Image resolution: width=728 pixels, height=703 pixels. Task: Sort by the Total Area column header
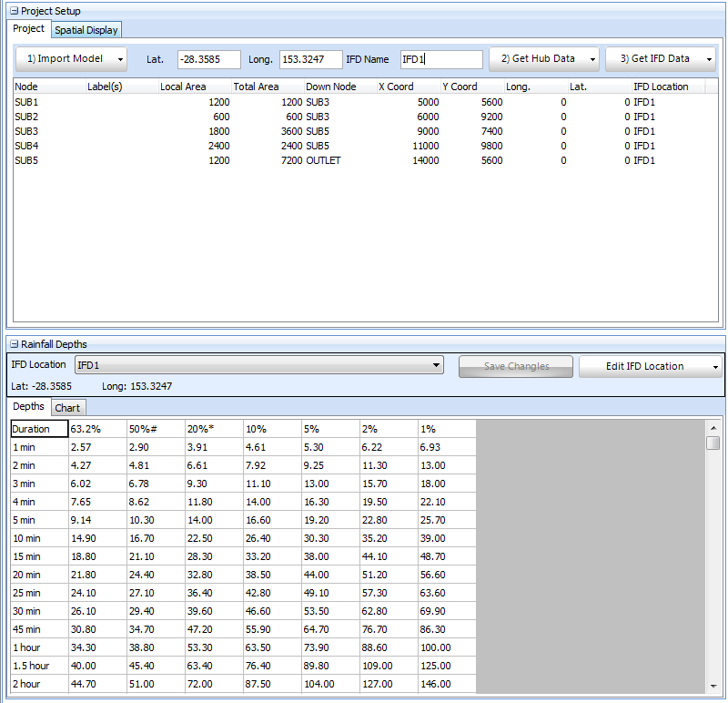pyautogui.click(x=256, y=87)
